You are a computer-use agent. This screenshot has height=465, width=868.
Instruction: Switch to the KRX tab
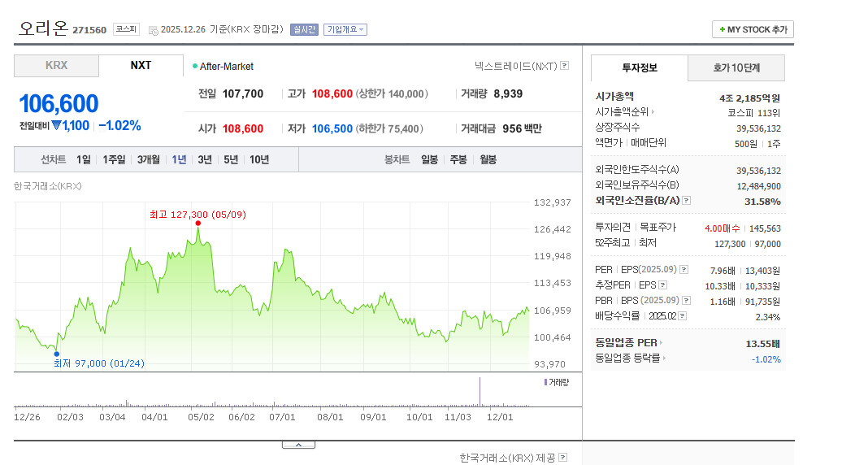click(56, 65)
